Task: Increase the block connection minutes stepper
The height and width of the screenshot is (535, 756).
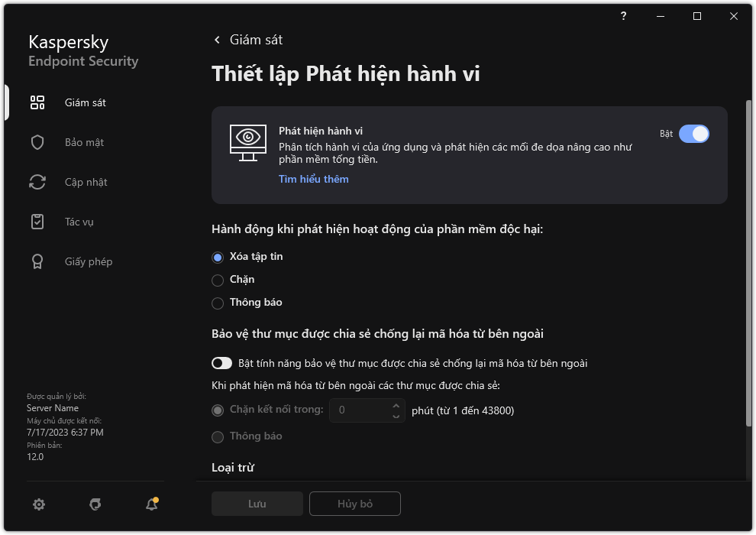Action: pos(396,405)
